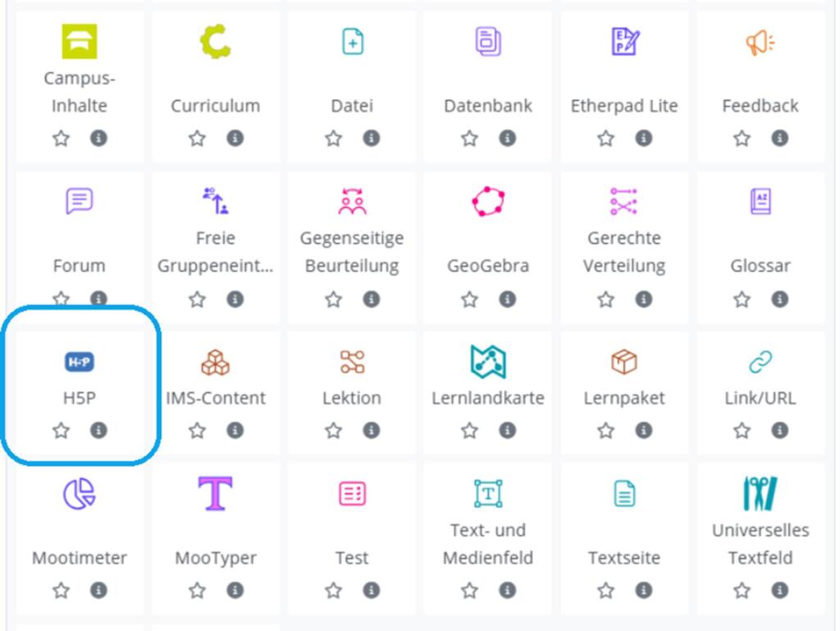Click the Universelles Textfeld icon
The height and width of the screenshot is (631, 840).
[x=760, y=493]
